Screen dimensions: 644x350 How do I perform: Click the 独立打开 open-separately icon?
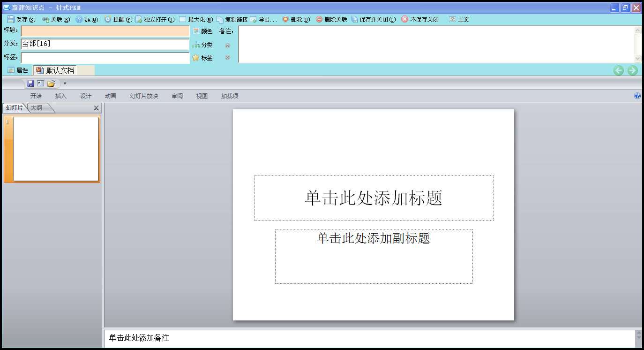coord(139,20)
